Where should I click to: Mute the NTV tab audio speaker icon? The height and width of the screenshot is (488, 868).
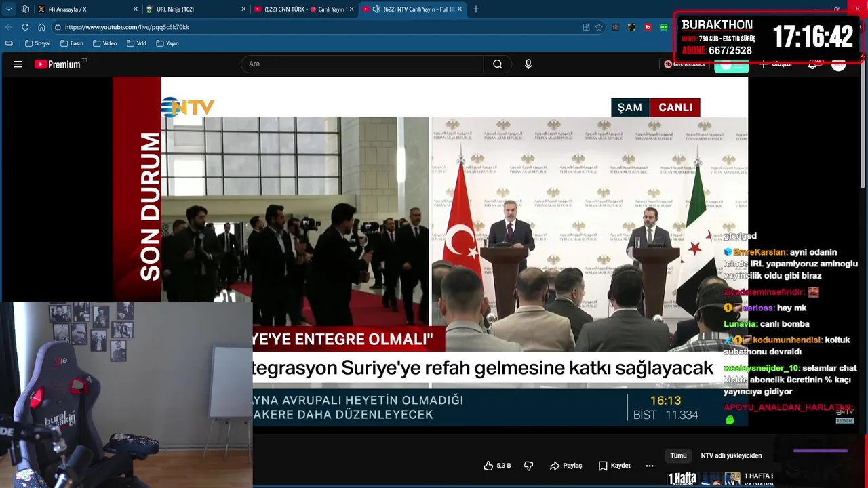point(376,9)
